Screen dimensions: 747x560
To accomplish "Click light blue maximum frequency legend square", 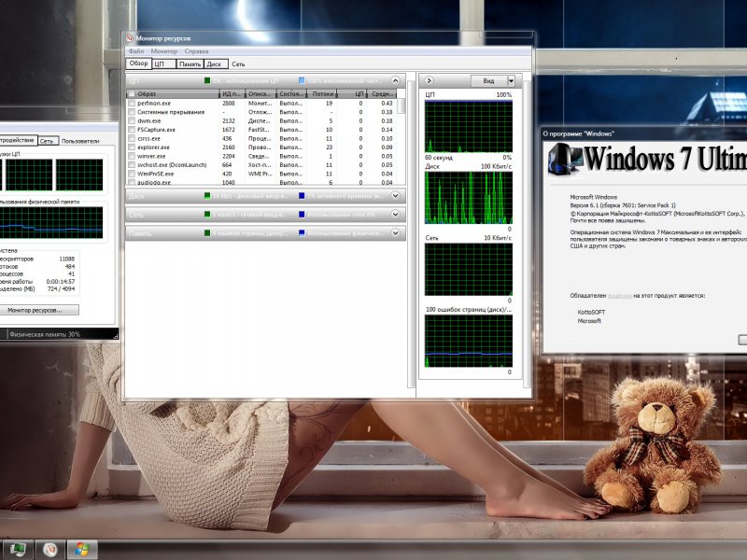I will [x=302, y=80].
